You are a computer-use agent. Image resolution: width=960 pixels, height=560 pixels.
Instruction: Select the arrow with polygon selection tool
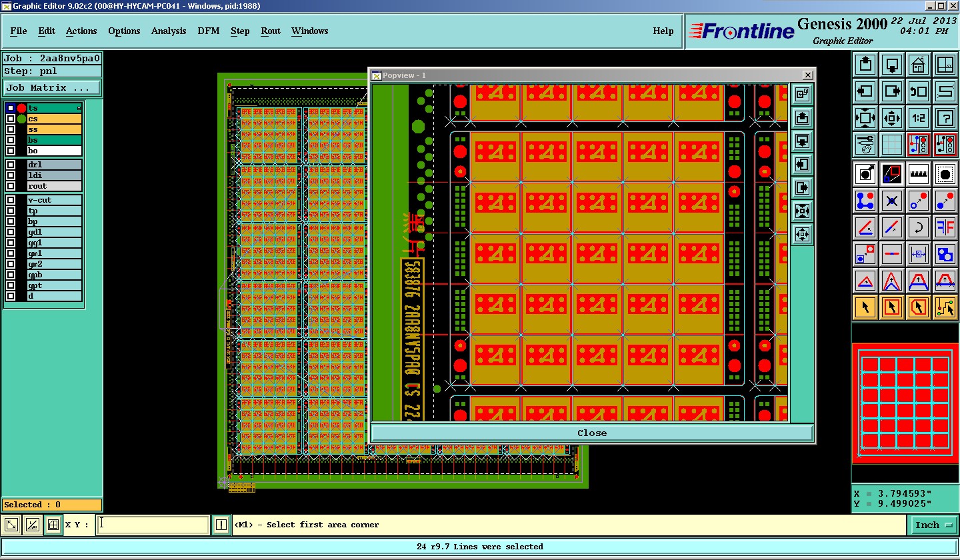[919, 307]
